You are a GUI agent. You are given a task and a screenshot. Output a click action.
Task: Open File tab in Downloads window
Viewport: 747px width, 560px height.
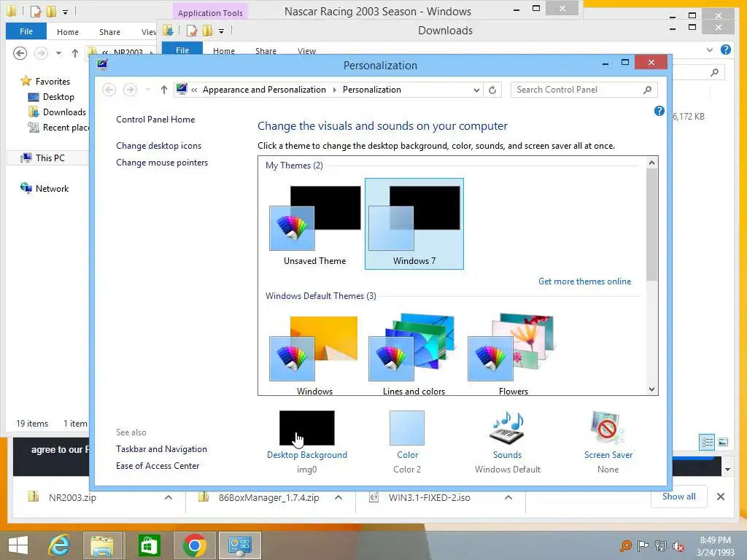pos(182,50)
